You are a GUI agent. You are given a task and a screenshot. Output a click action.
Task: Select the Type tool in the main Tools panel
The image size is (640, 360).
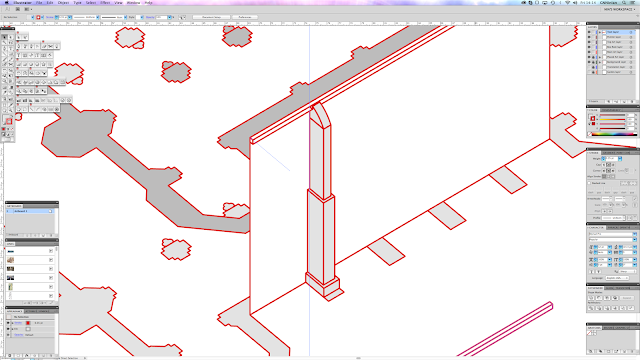click(11, 48)
